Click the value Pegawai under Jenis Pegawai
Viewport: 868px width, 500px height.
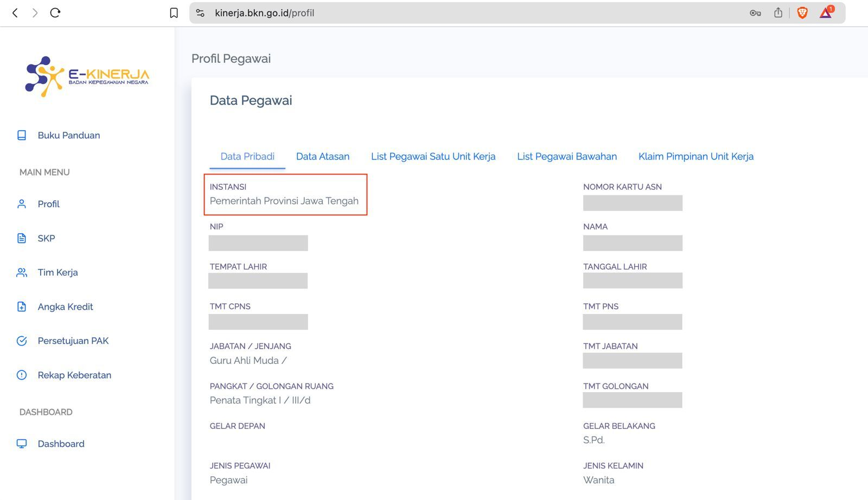(228, 480)
